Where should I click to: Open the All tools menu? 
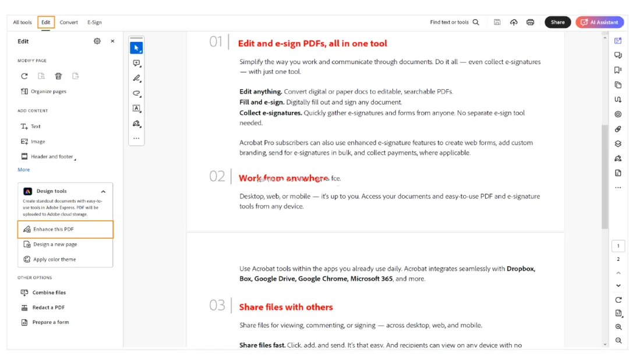(22, 23)
